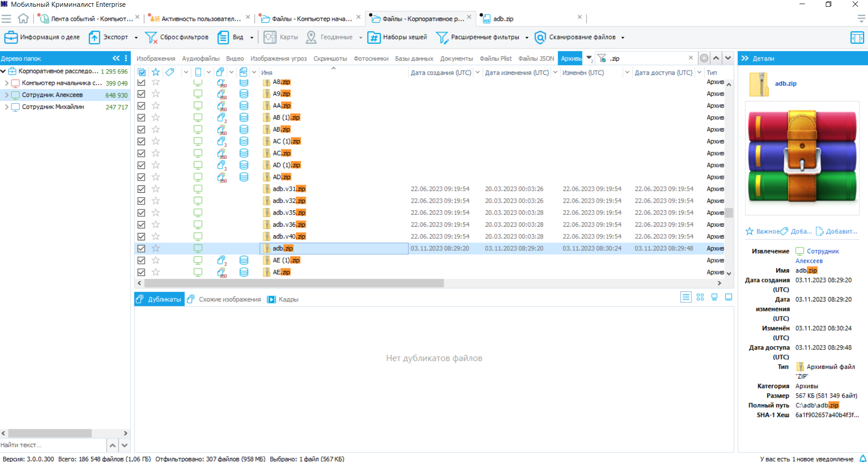Open the Активность пользователя tab
The image size is (868, 462).
click(x=200, y=19)
